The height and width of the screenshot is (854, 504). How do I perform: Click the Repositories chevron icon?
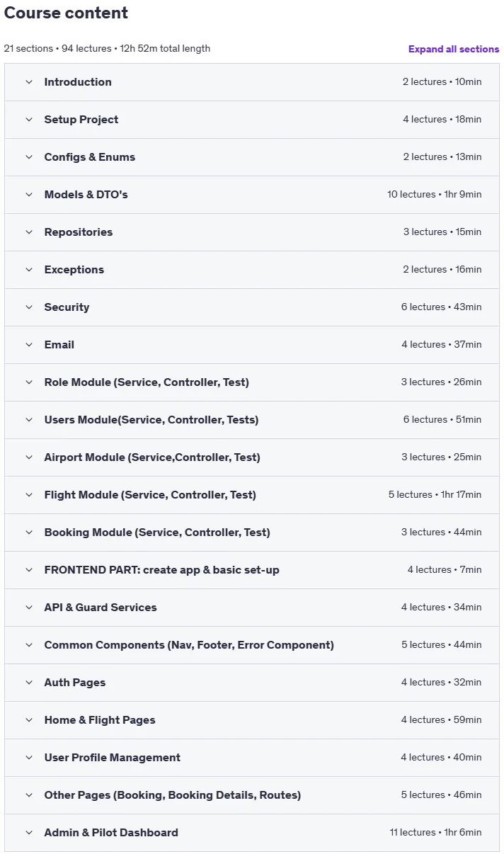pyautogui.click(x=29, y=232)
